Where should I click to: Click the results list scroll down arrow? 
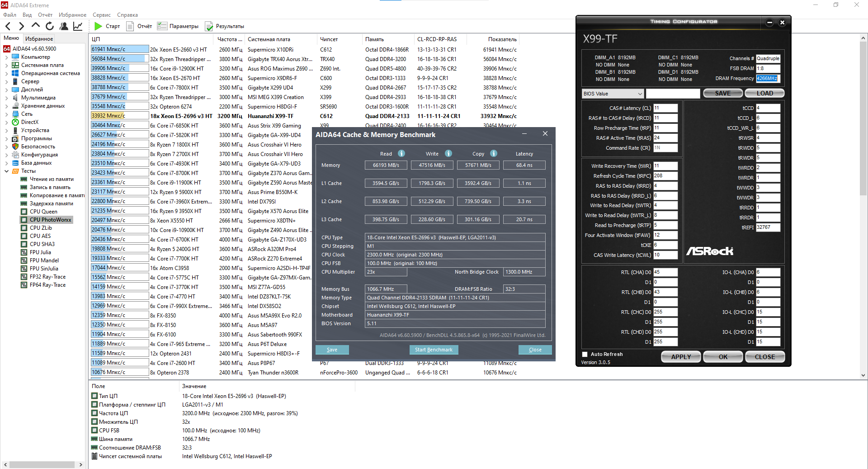click(x=863, y=375)
